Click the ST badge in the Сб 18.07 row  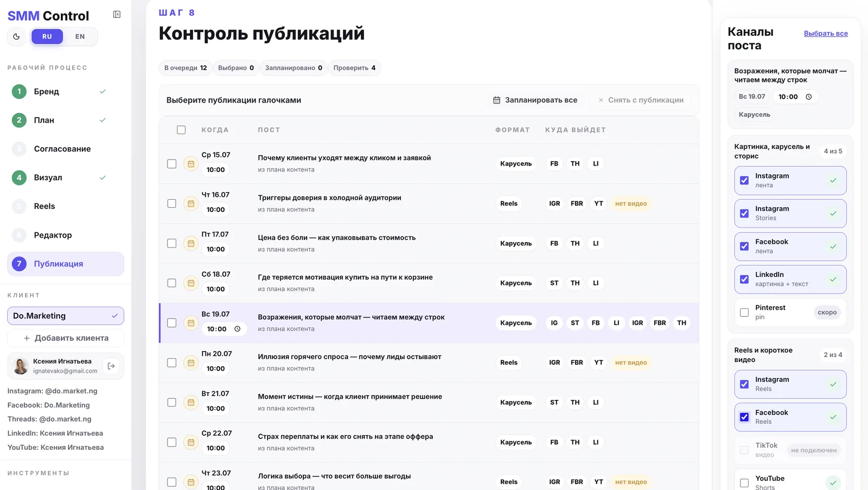click(554, 283)
